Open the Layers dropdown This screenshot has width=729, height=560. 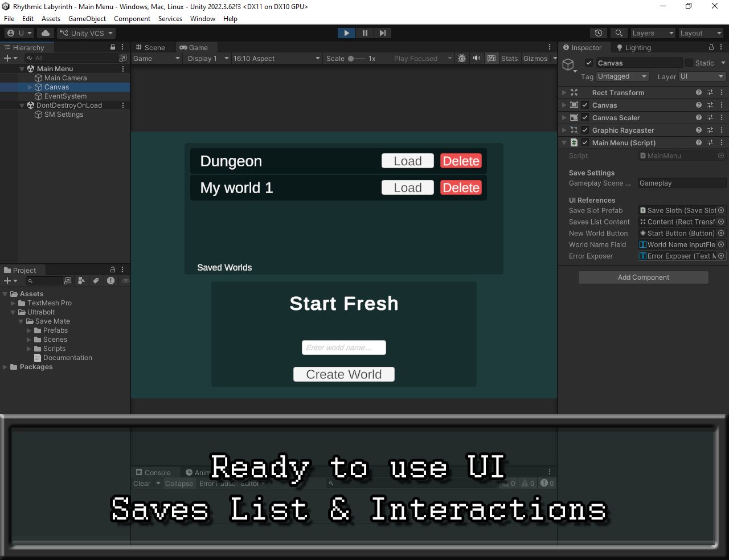(x=653, y=33)
